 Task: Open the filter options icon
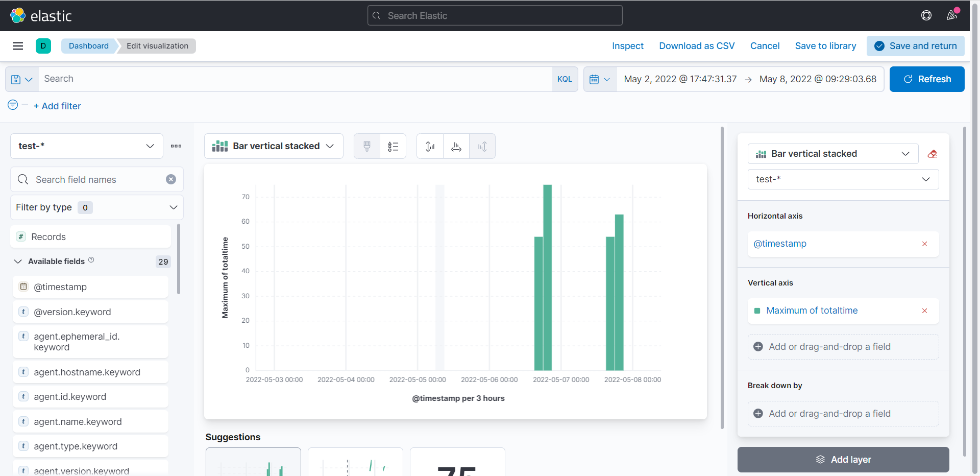13,105
